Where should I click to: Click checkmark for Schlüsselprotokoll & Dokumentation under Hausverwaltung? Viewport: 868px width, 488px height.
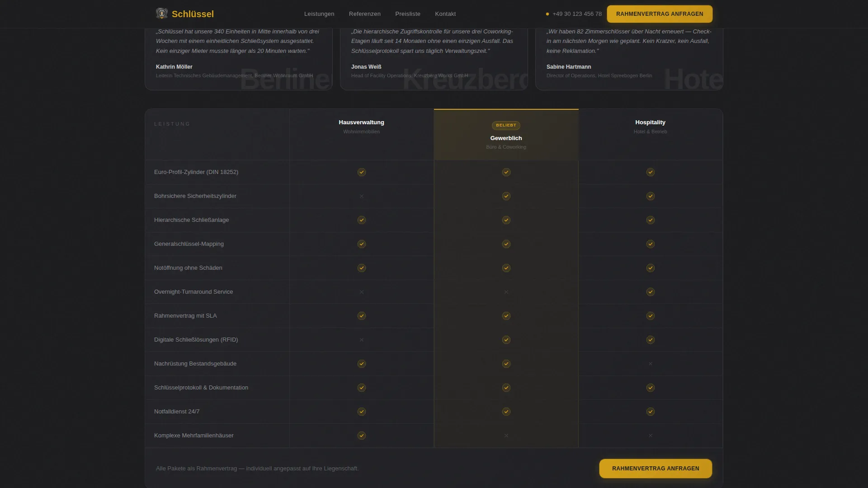tap(362, 388)
